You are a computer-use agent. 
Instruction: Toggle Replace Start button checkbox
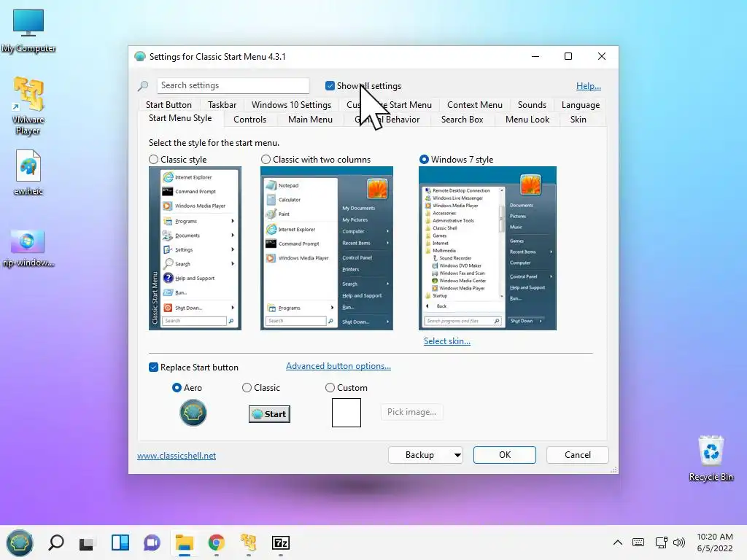pos(153,367)
